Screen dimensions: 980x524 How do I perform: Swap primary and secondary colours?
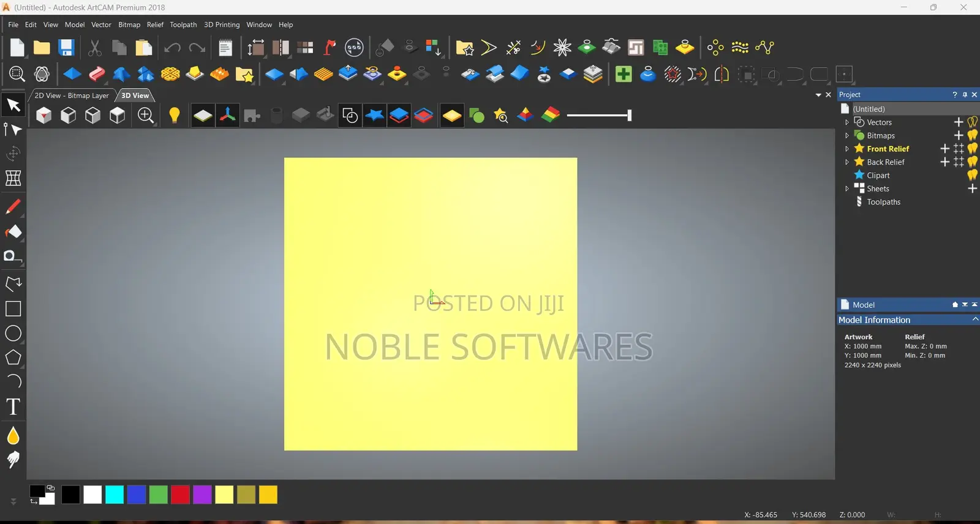[34, 501]
